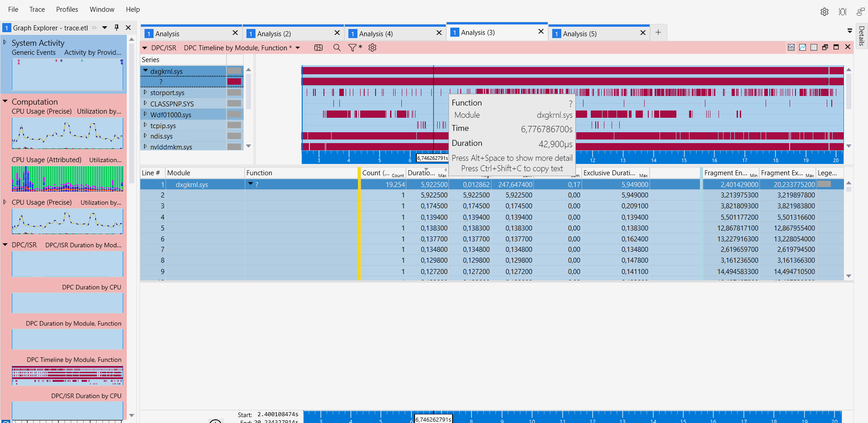Add a new analysis tab
868x423 pixels.
coord(658,32)
